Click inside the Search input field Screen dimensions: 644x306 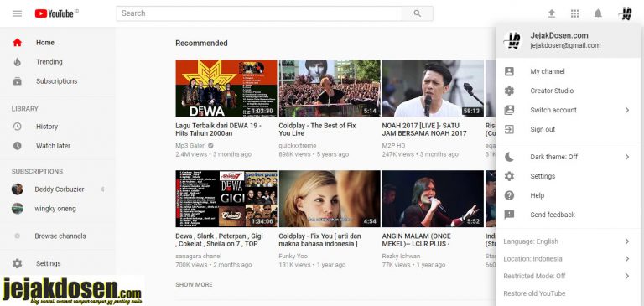259,13
